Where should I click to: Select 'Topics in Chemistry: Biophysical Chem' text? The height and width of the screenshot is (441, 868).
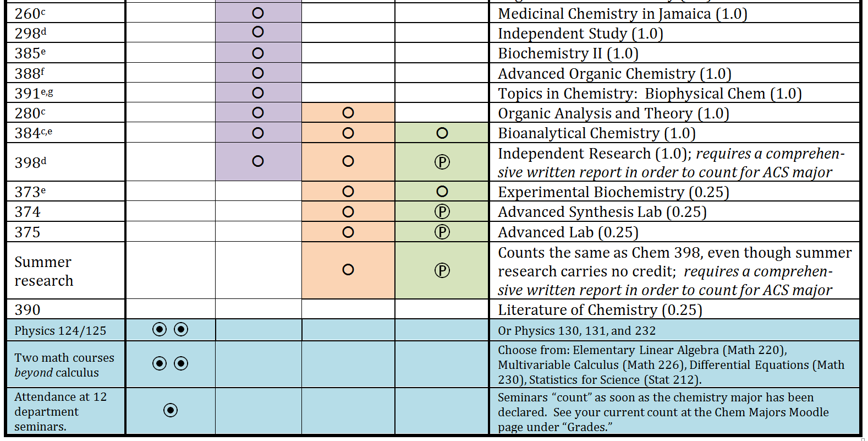click(631, 94)
